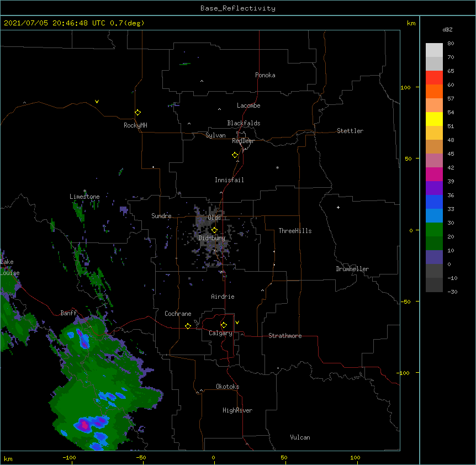Click the yellow marker south of RedDeer
The height and width of the screenshot is (465, 476).
click(235, 155)
